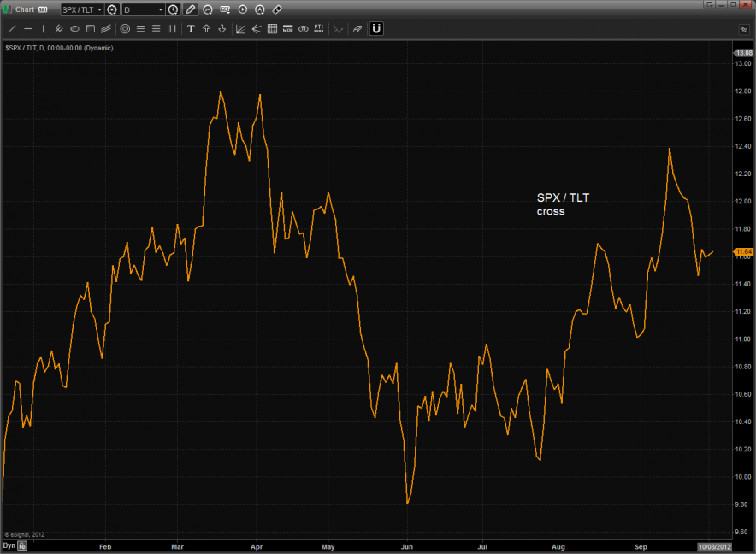Click the Chart window title label
The width and height of the screenshot is (756, 554).
tap(25, 9)
